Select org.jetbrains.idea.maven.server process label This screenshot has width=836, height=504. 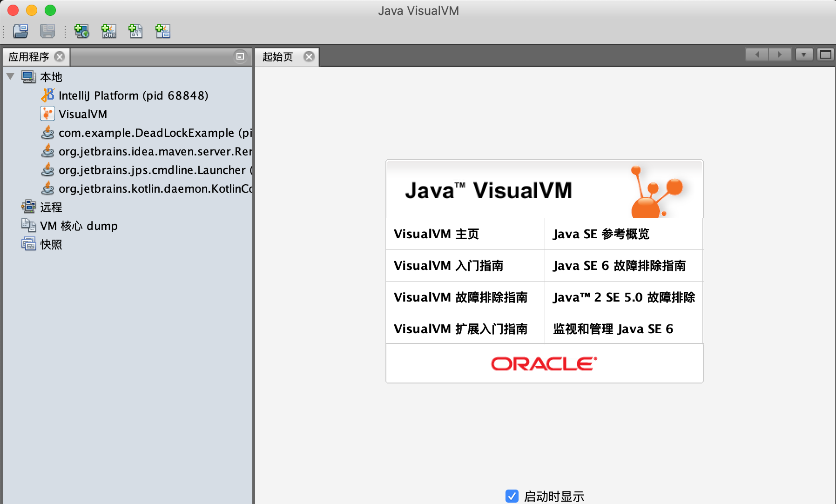[155, 151]
